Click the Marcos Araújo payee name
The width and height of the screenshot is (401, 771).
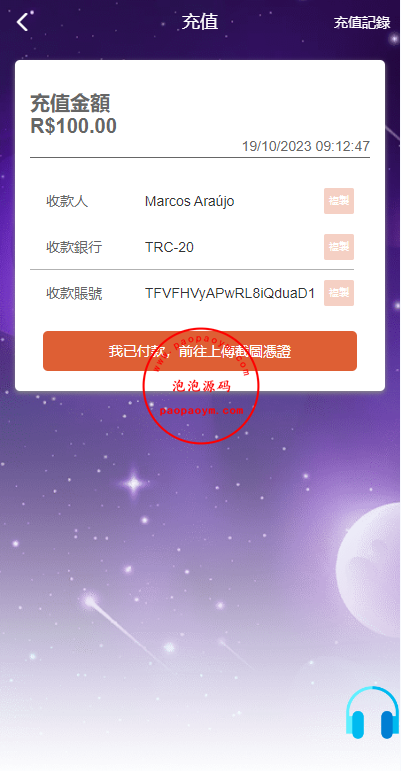coord(189,201)
